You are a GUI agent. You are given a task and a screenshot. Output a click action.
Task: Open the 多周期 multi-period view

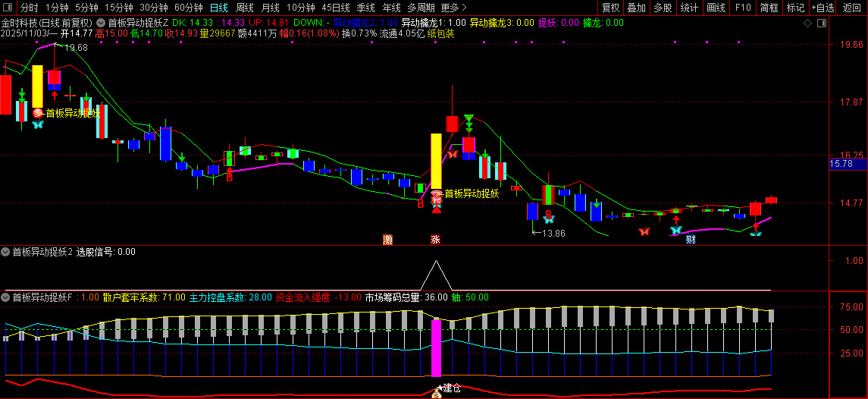[421, 8]
